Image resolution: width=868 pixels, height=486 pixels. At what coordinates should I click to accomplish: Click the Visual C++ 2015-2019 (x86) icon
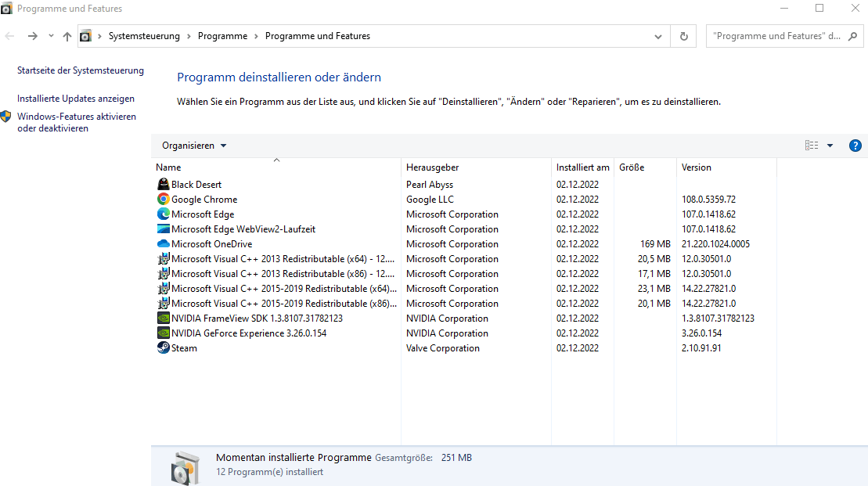(x=164, y=304)
